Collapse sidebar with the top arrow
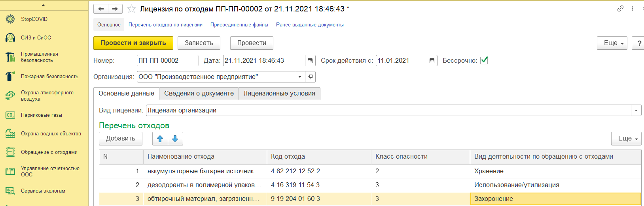Screen dimensions: 644x206 coord(43,5)
